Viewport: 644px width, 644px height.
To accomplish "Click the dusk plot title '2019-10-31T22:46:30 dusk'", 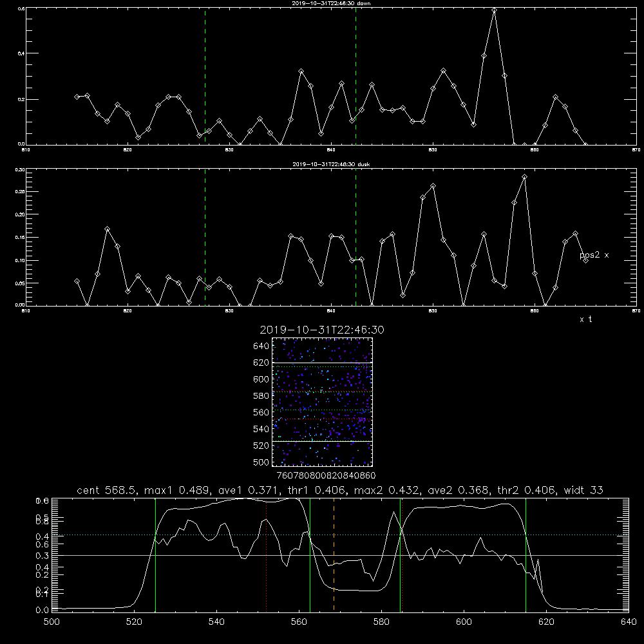I will click(x=331, y=164).
